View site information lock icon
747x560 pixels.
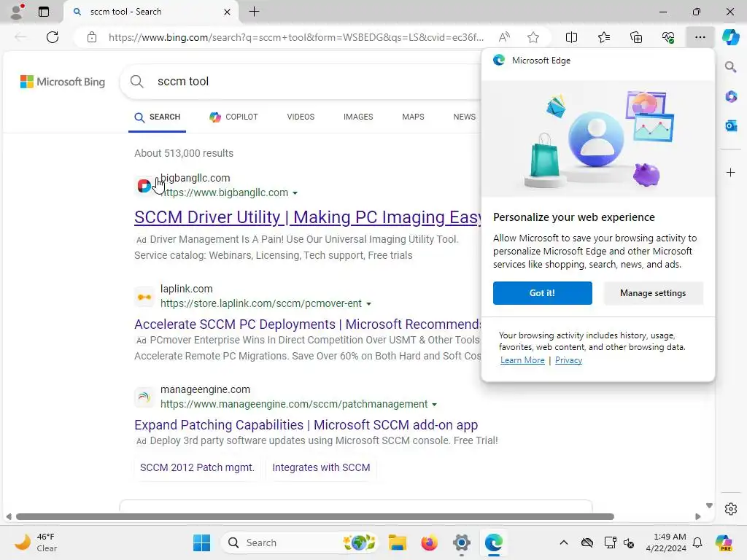pyautogui.click(x=92, y=37)
